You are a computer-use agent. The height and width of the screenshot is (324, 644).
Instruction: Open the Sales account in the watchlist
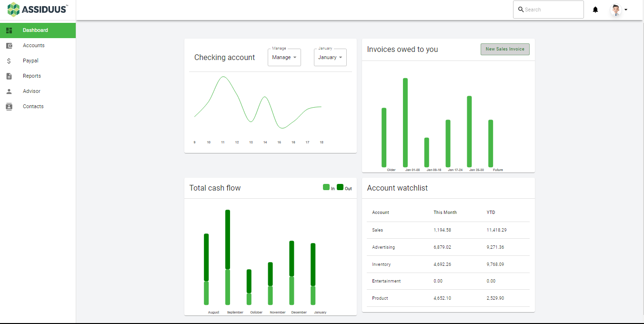pyautogui.click(x=377, y=230)
